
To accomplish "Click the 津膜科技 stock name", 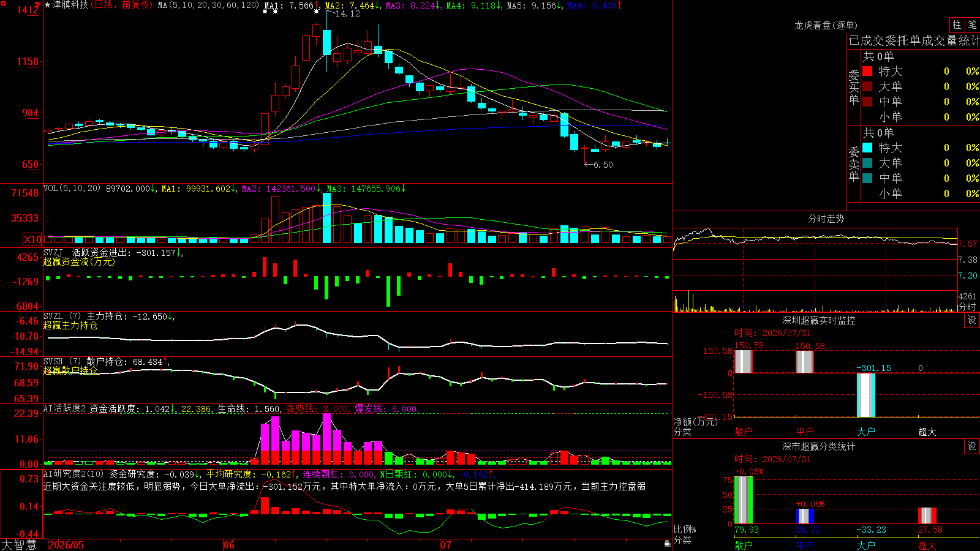I will 70,5.
